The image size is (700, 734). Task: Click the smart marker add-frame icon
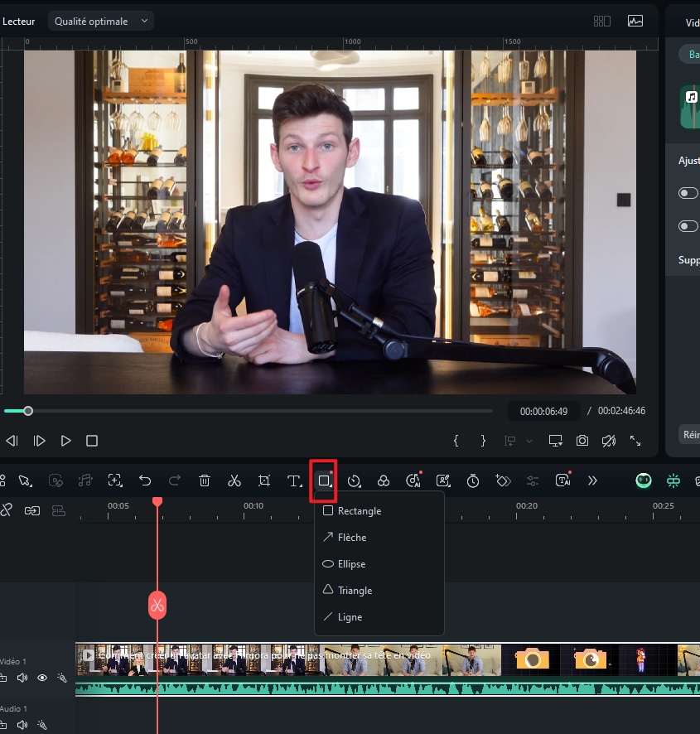[114, 480]
